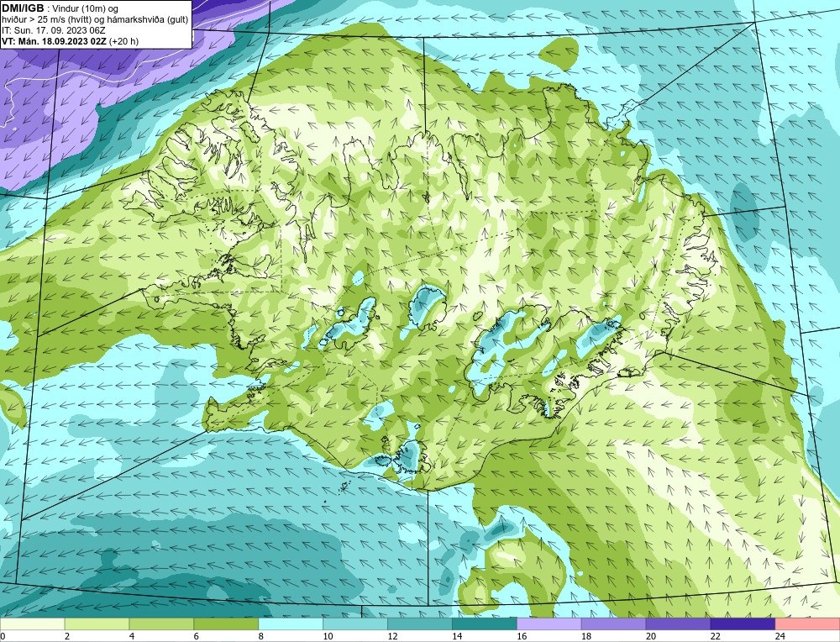
Task: Click the medium purple 18–20 m/s legend swatch
Action: [x=613, y=624]
